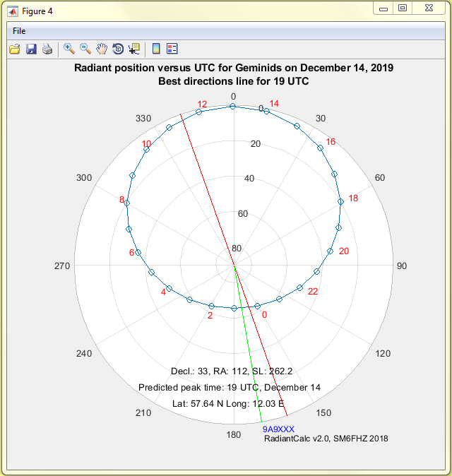Click the data marker next to hour 8

click(x=127, y=203)
